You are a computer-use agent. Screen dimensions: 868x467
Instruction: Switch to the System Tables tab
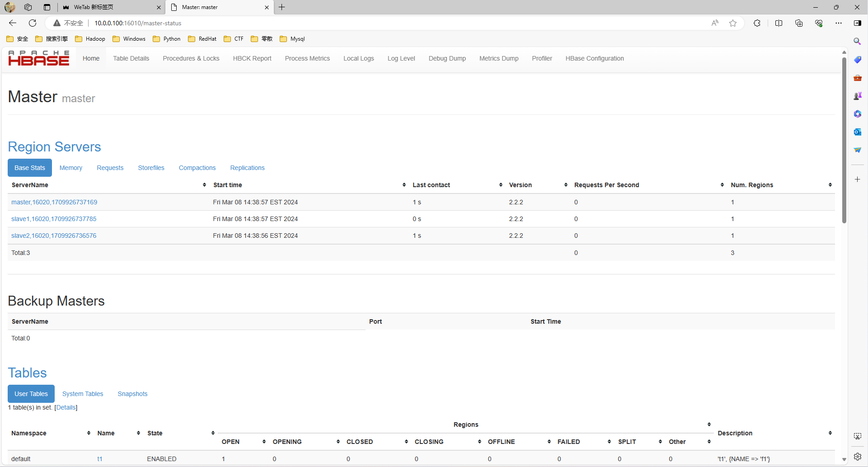(83, 394)
